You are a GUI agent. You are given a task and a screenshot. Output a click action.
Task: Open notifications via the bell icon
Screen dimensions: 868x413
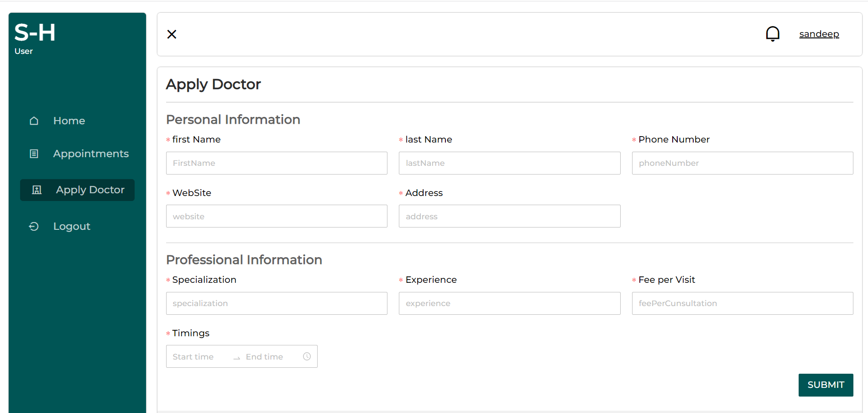tap(773, 34)
